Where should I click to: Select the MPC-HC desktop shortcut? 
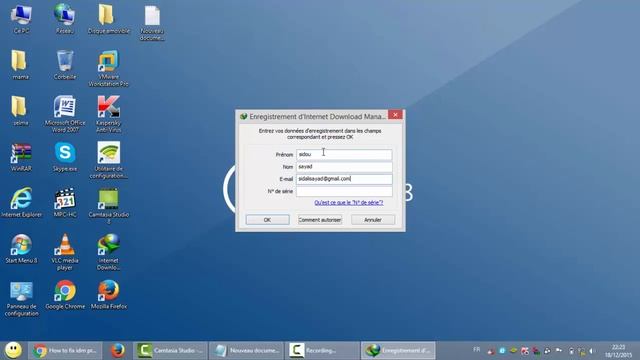tap(64, 202)
